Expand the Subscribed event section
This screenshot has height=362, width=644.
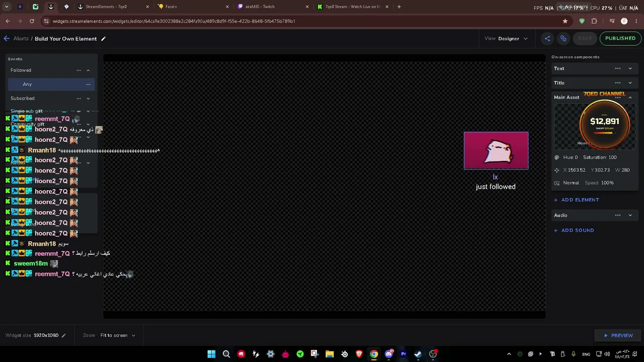pos(88,99)
